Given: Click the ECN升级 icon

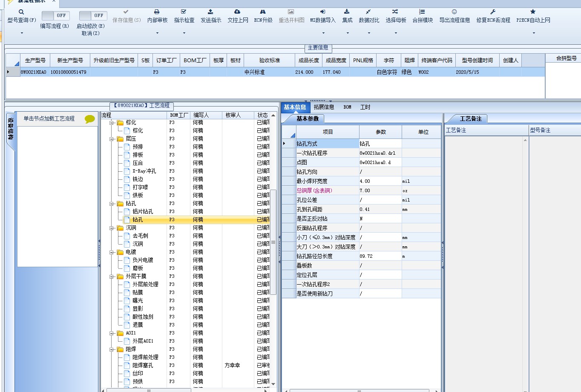Looking at the screenshot, I should click(x=263, y=12).
